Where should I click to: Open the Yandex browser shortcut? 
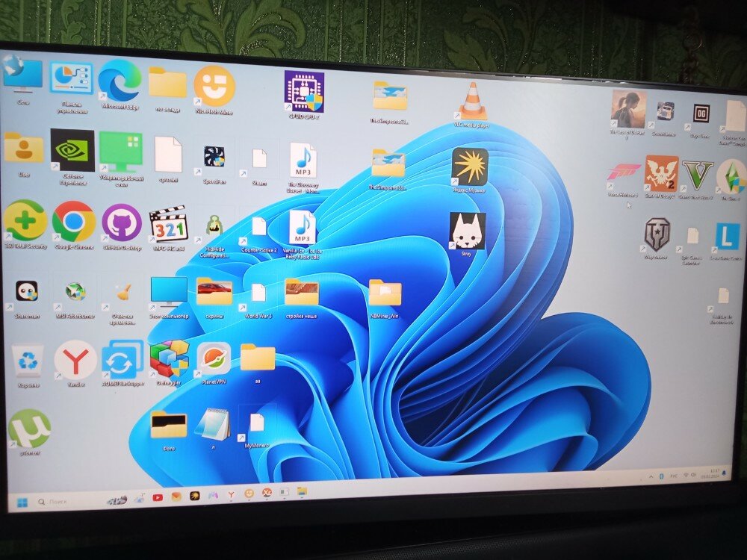[x=75, y=363]
